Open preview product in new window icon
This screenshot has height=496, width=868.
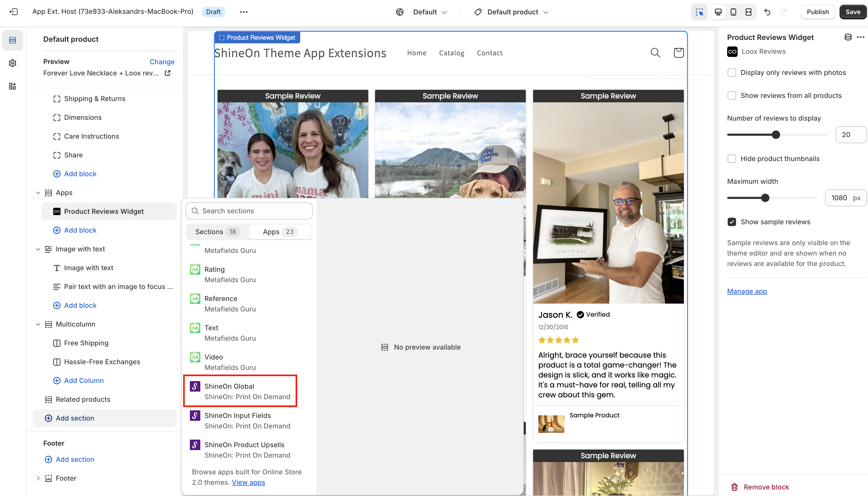167,73
